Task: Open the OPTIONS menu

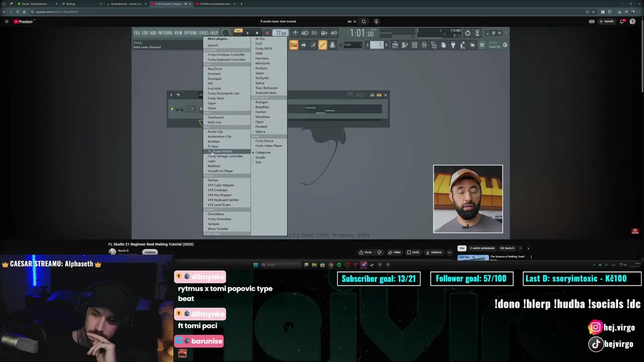Action: [191, 33]
